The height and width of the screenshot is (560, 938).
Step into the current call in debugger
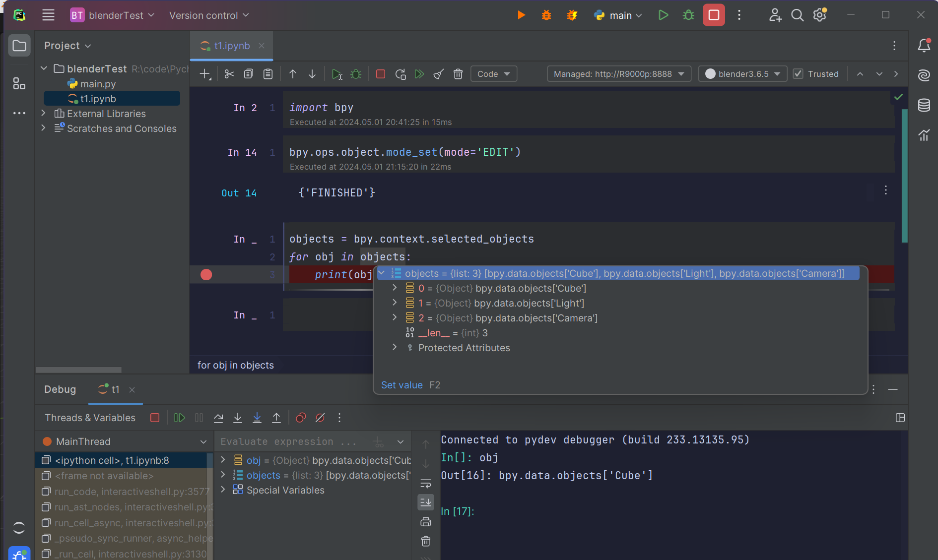(238, 417)
